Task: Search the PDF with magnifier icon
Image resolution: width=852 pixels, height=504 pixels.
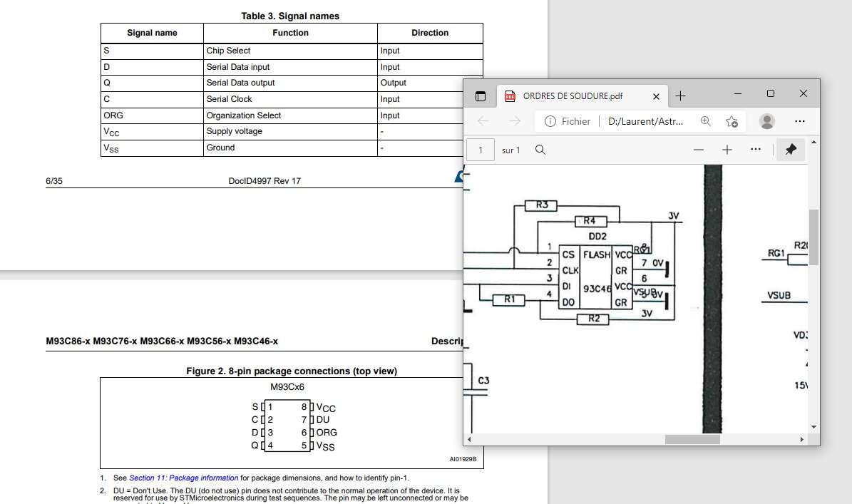Action: [x=540, y=150]
